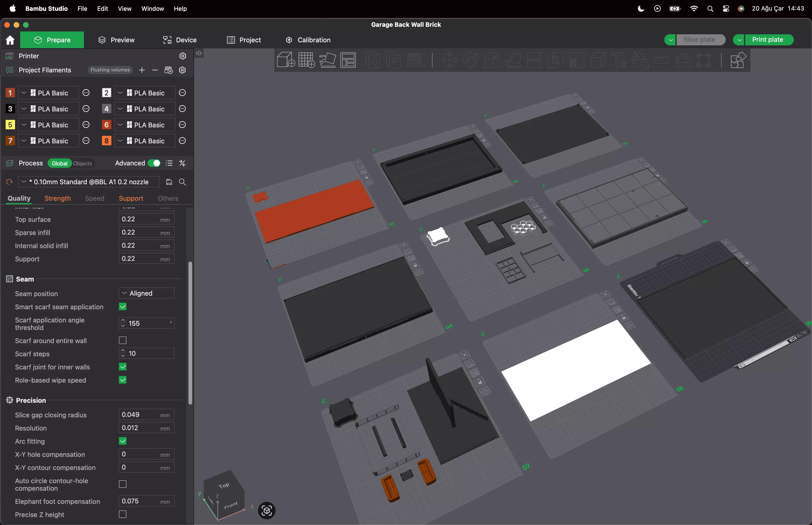
Task: Click the Print plate button
Action: tap(768, 40)
